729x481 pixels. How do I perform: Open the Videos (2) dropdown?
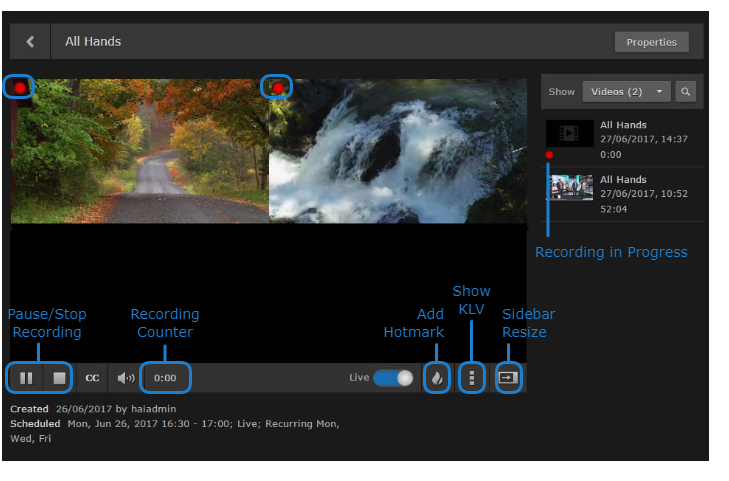click(x=626, y=92)
